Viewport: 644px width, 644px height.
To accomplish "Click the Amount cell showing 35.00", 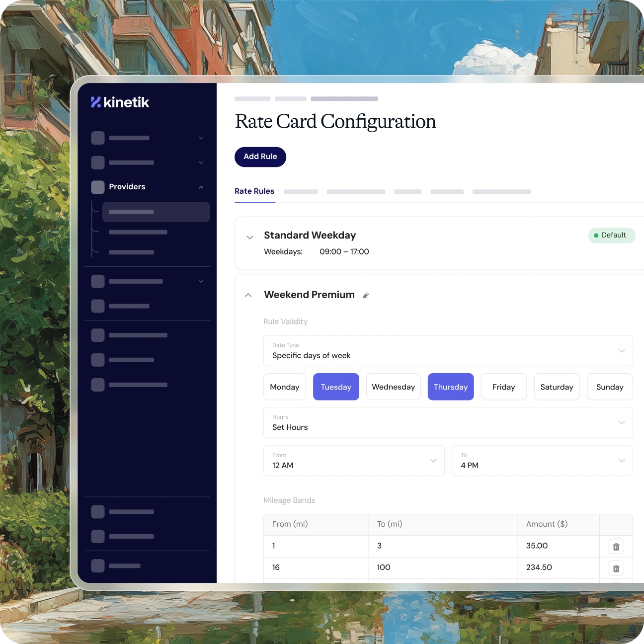I will click(x=559, y=546).
